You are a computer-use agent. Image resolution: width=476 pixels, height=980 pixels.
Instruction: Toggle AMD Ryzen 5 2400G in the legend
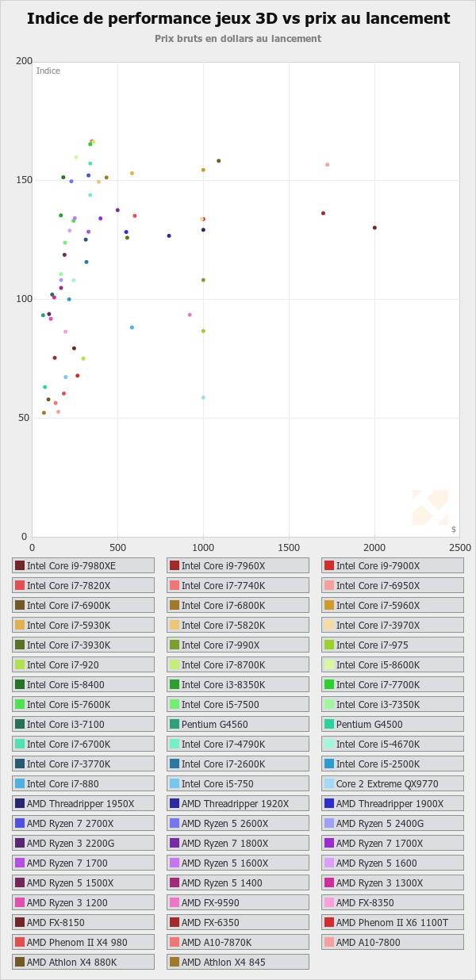point(393,823)
